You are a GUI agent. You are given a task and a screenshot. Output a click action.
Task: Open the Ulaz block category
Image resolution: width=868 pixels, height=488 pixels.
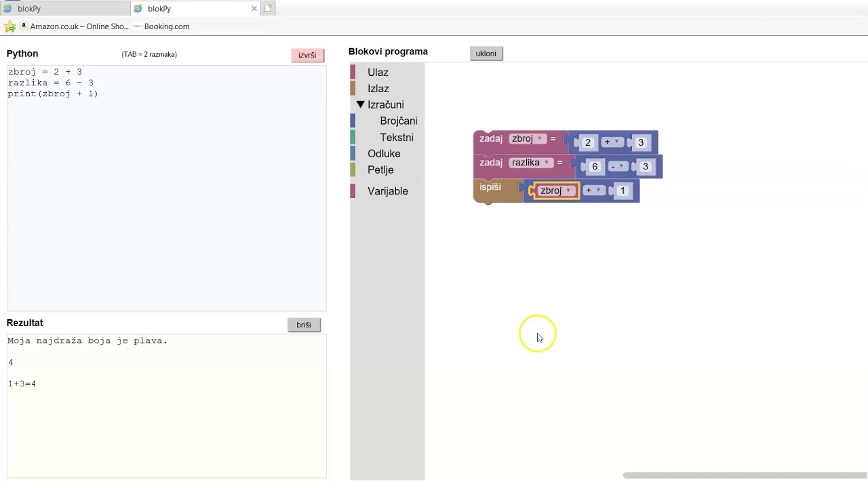point(378,73)
